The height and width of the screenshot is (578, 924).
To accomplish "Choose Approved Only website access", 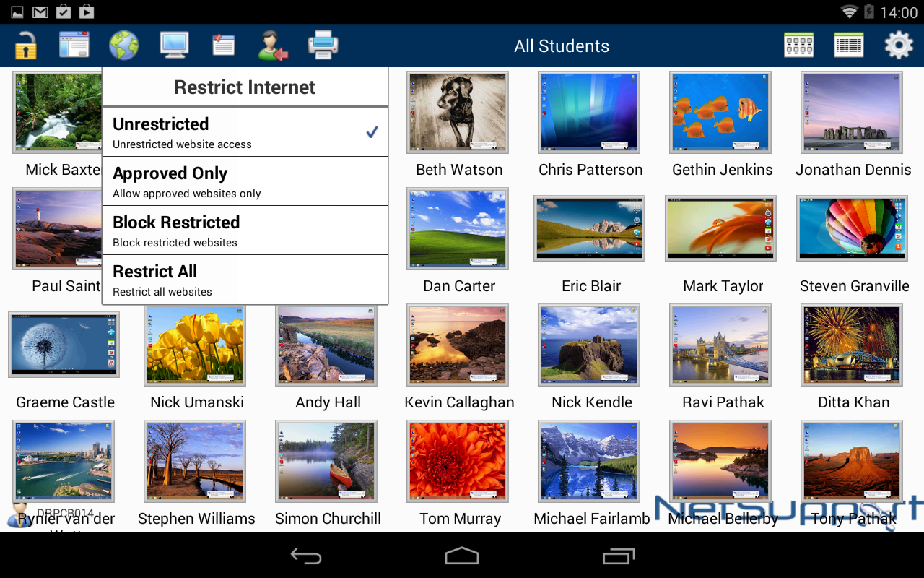I will click(245, 181).
